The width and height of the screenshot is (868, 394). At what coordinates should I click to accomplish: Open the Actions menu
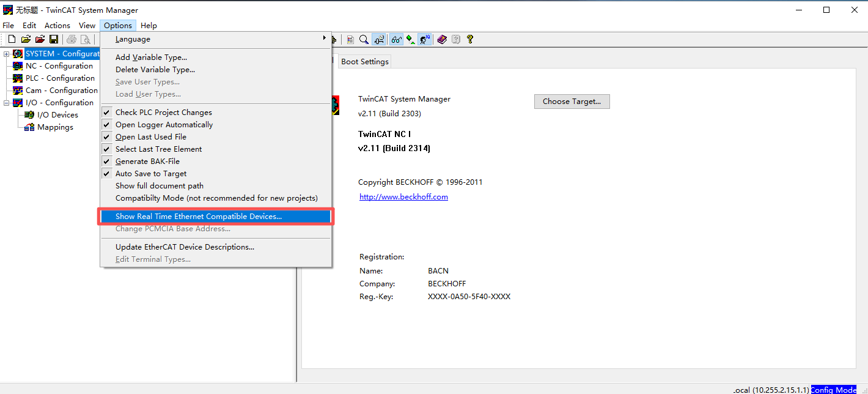(x=57, y=26)
